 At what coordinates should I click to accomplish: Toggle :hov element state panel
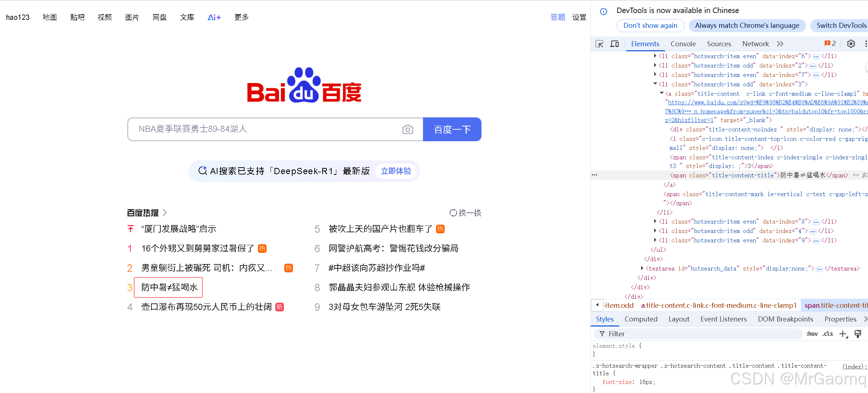[812, 334]
